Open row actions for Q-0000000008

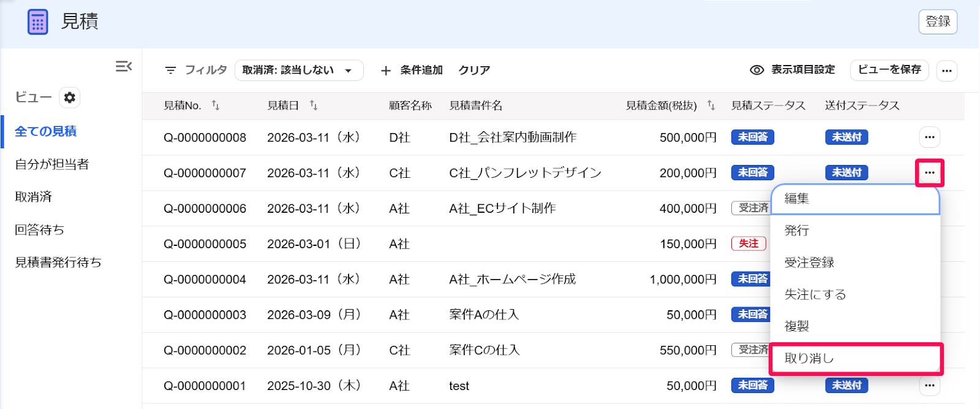point(930,137)
